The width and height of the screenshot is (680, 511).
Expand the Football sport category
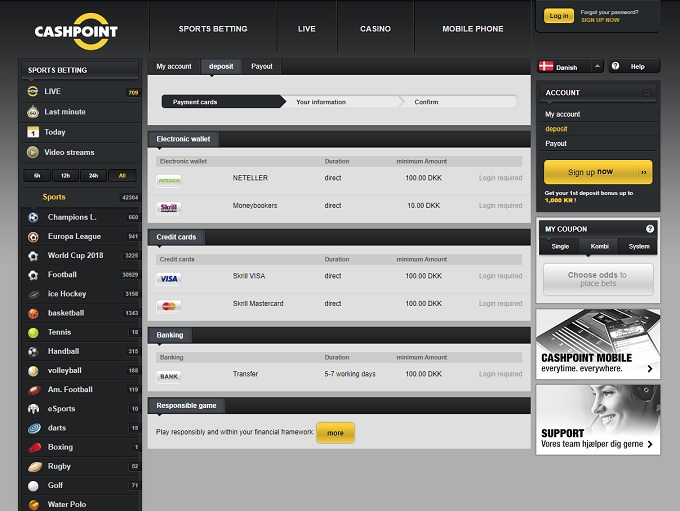point(62,274)
